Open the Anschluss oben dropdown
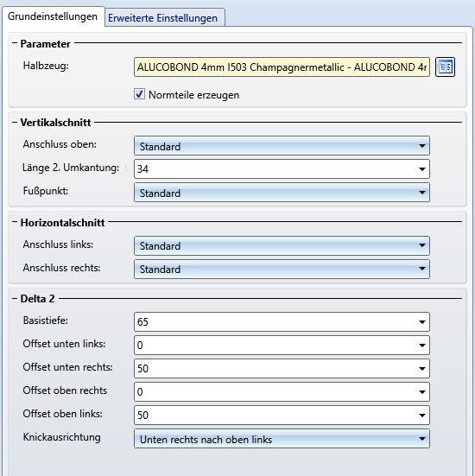The height and width of the screenshot is (476, 475). tap(282, 146)
